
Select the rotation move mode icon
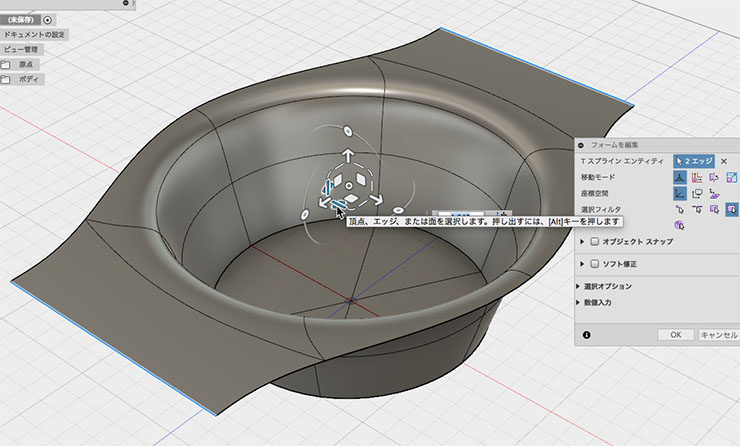click(715, 177)
